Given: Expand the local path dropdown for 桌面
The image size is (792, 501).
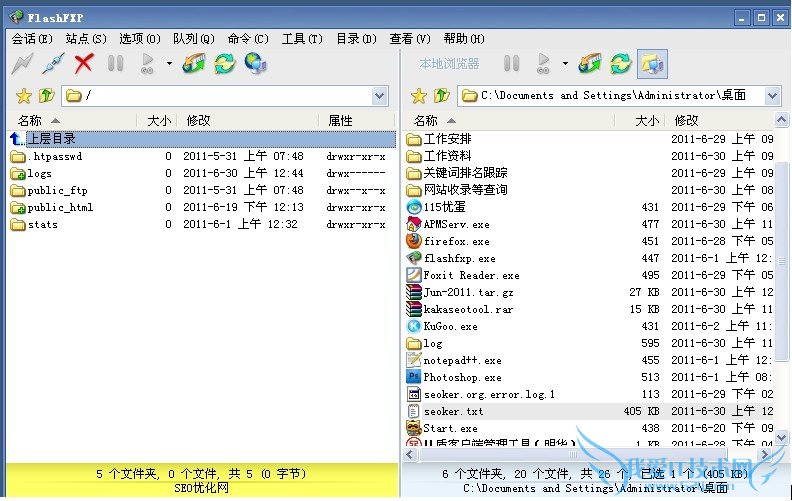Looking at the screenshot, I should pos(772,95).
